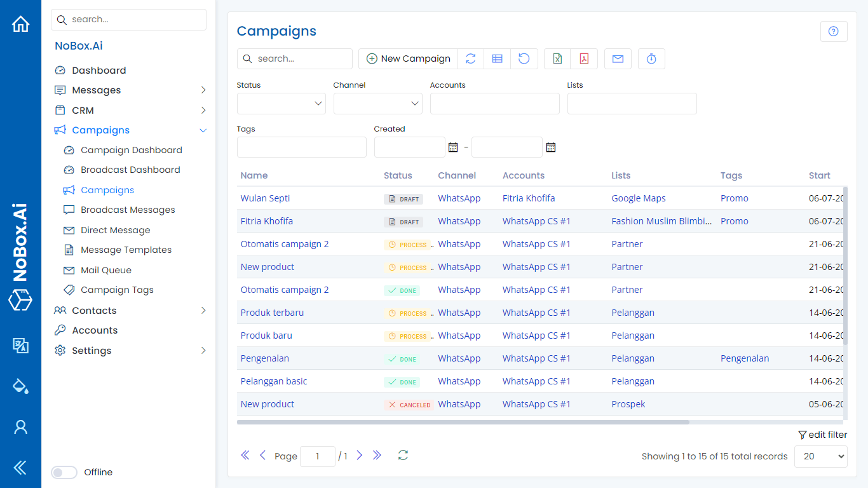Export campaigns to Excel

click(x=557, y=58)
